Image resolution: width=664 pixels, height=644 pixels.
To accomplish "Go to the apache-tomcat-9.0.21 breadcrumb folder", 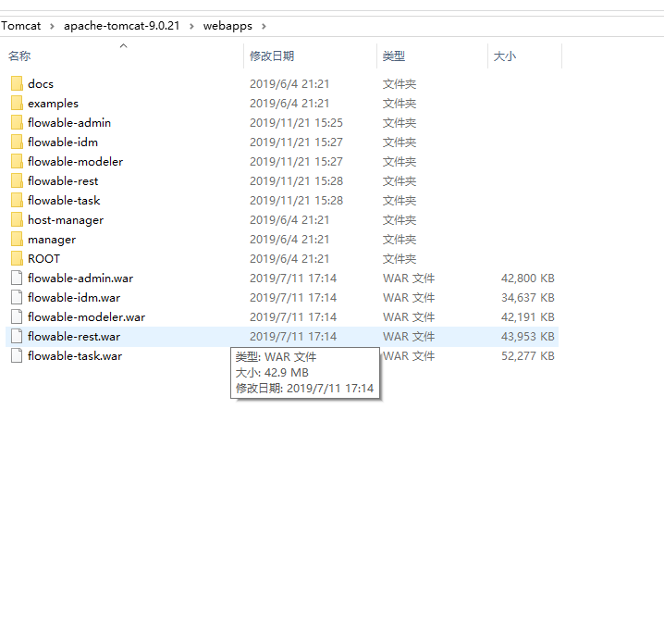I will [122, 26].
